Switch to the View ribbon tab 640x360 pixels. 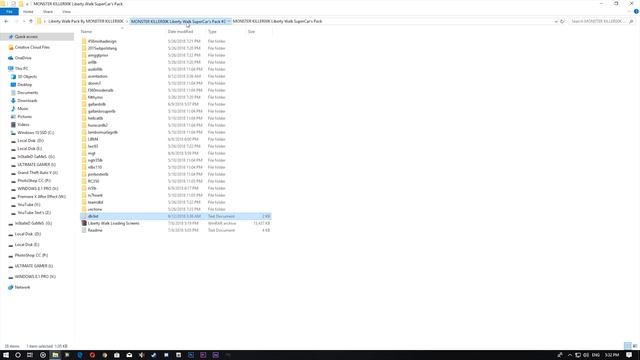coord(66,12)
